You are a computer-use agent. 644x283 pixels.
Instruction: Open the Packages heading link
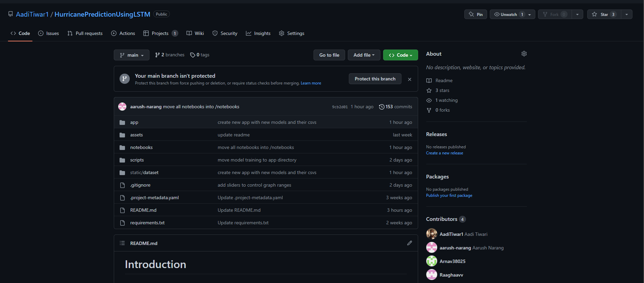click(x=437, y=176)
